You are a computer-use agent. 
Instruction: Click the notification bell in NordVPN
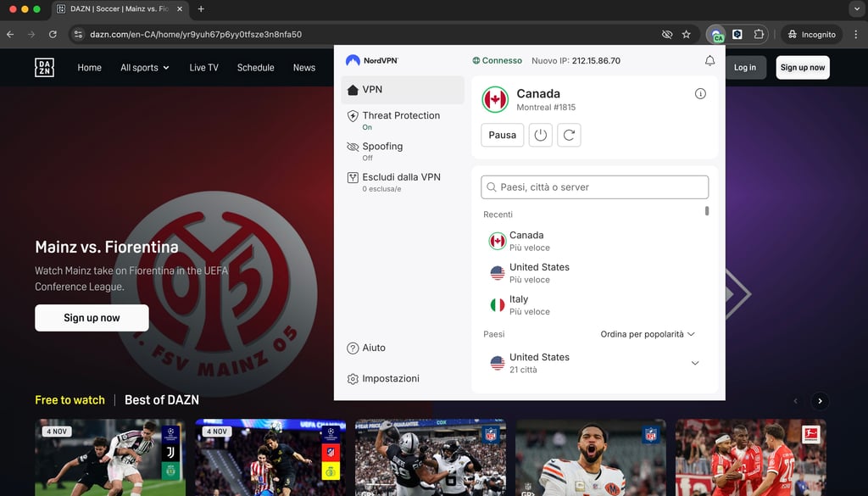point(709,61)
